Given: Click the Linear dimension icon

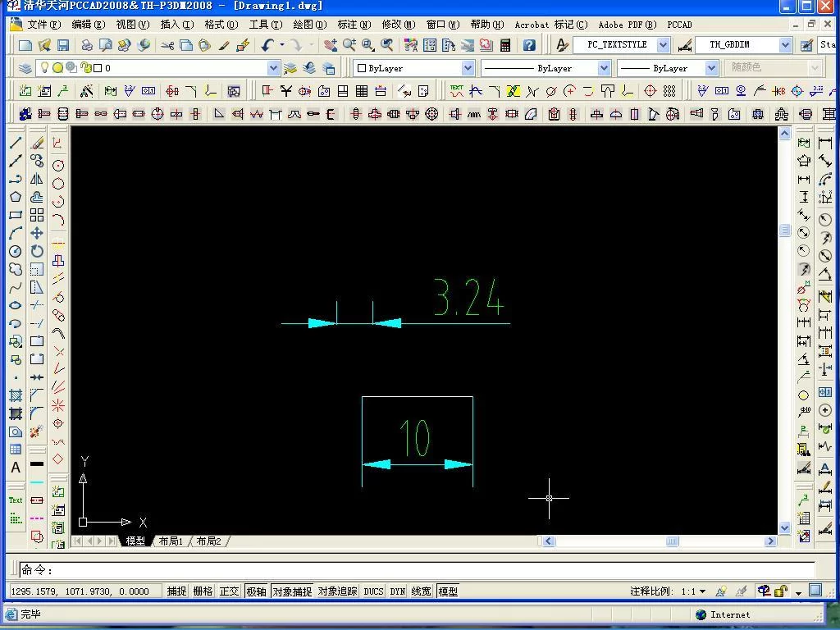Looking at the screenshot, I should (x=825, y=143).
